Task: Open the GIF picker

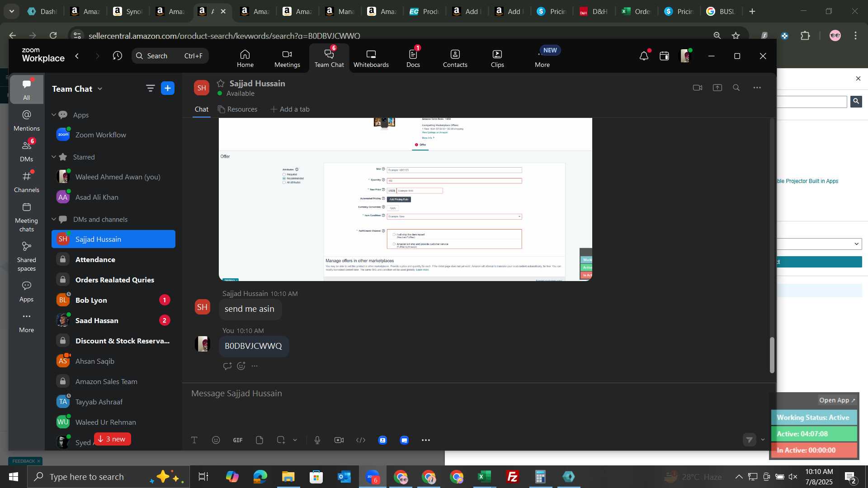Action: 238,440
